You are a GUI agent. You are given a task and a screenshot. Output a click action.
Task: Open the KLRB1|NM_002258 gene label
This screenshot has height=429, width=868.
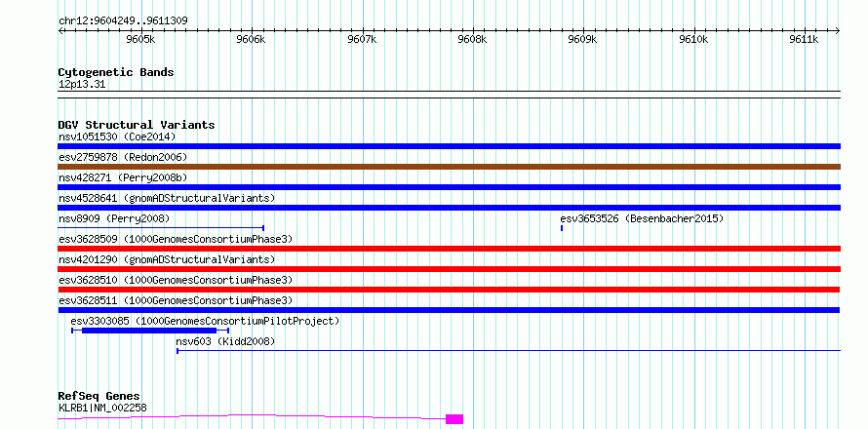pyautogui.click(x=102, y=408)
